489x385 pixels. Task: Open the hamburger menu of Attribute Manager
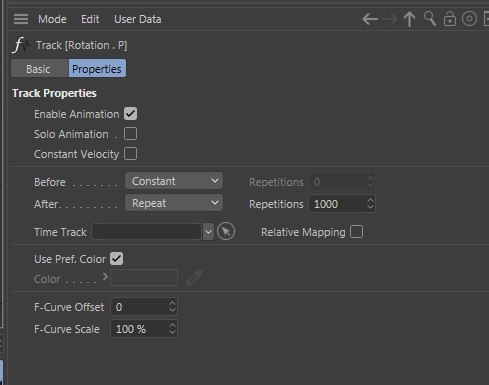tap(21, 19)
